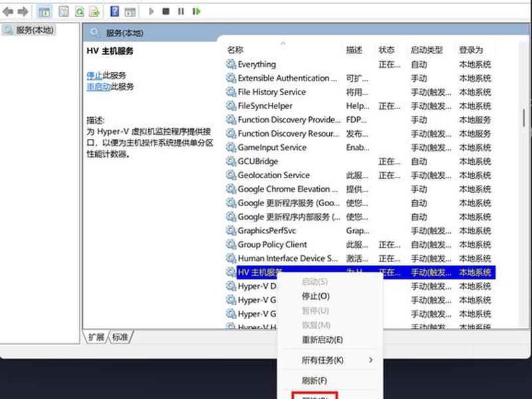Click the gear icon of GraphicsPerfSvc
This screenshot has width=532, height=399.
tap(231, 231)
